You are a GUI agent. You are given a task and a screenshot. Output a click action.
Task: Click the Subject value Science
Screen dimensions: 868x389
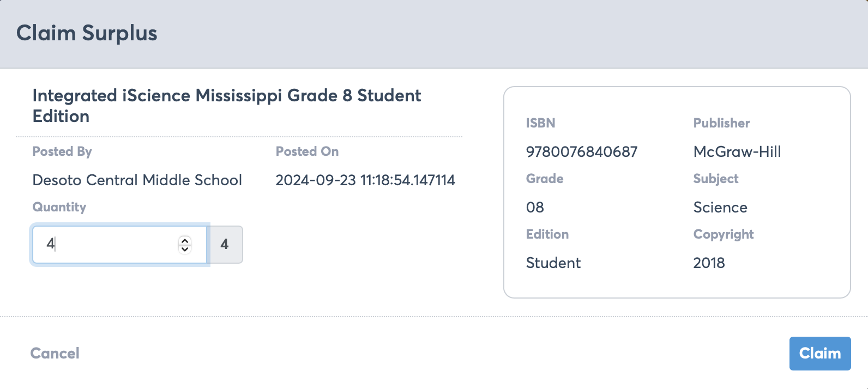pos(720,207)
